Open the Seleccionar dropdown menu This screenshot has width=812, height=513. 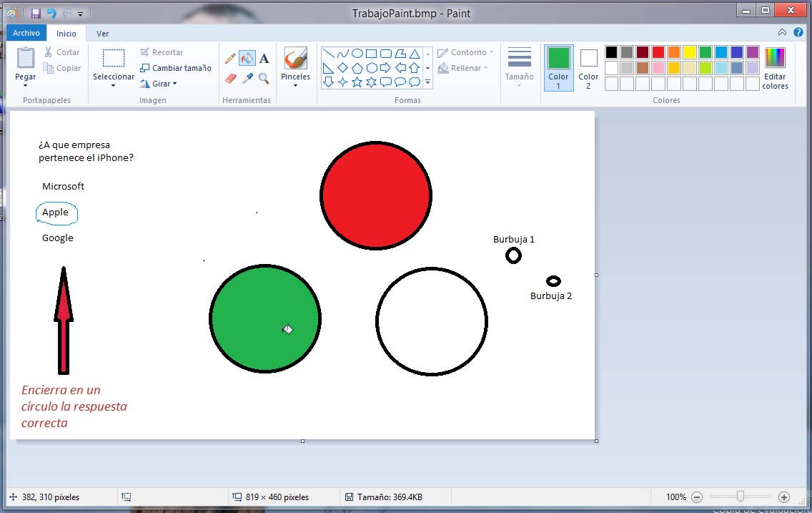113,85
